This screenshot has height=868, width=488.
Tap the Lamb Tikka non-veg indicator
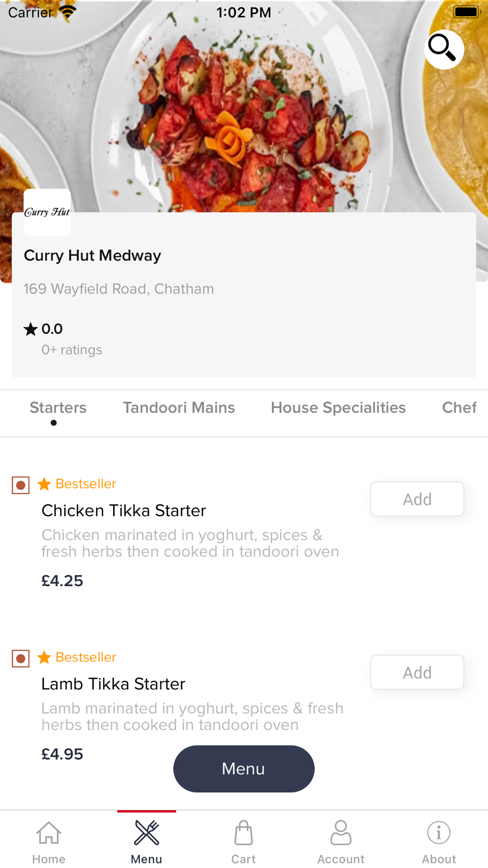20,659
